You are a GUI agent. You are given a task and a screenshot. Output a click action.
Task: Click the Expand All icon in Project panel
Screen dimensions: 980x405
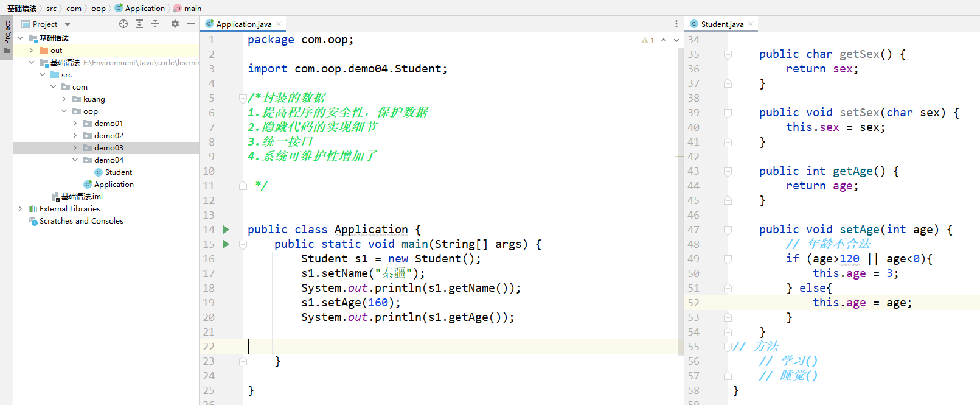(x=139, y=24)
